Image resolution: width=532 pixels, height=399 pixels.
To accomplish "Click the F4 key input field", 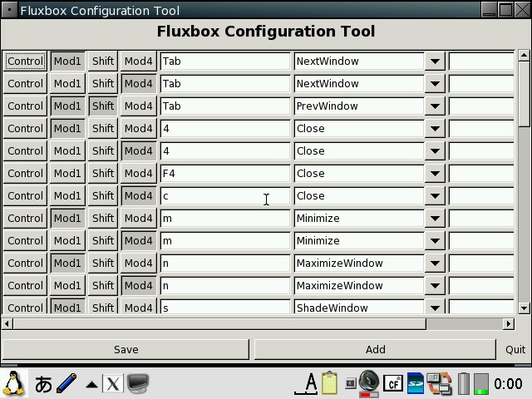I will [x=224, y=174].
